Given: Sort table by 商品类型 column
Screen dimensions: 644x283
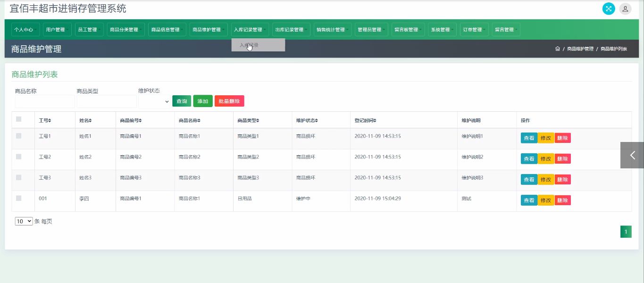Looking at the screenshot, I should [248, 121].
